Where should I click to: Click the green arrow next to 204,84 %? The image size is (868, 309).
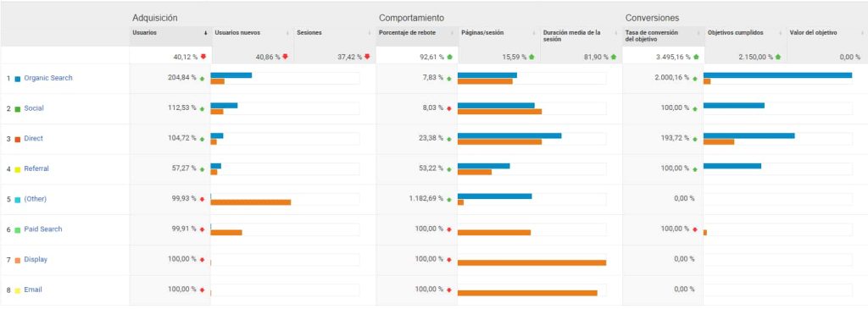pos(202,79)
